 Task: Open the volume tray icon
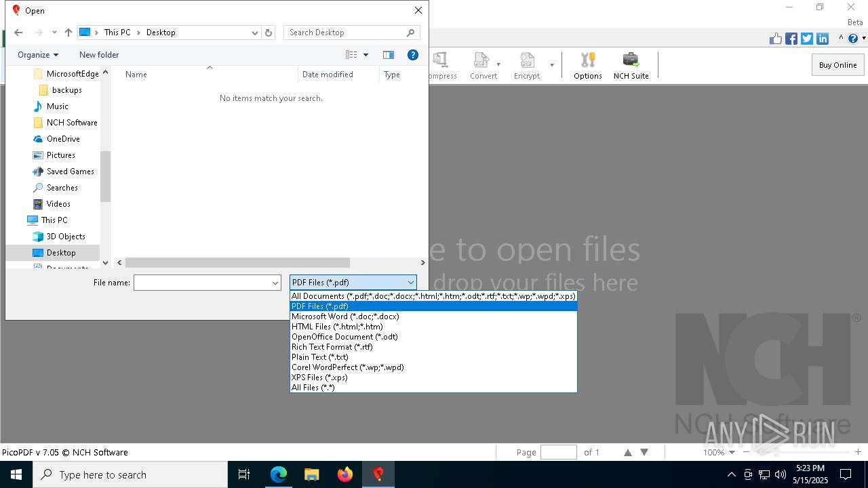(781, 474)
